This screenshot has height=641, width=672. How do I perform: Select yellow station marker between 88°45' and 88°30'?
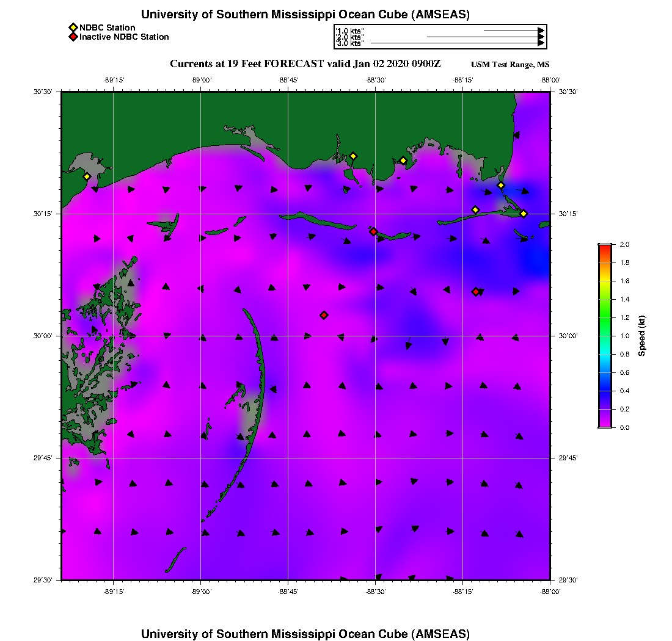coord(352,156)
